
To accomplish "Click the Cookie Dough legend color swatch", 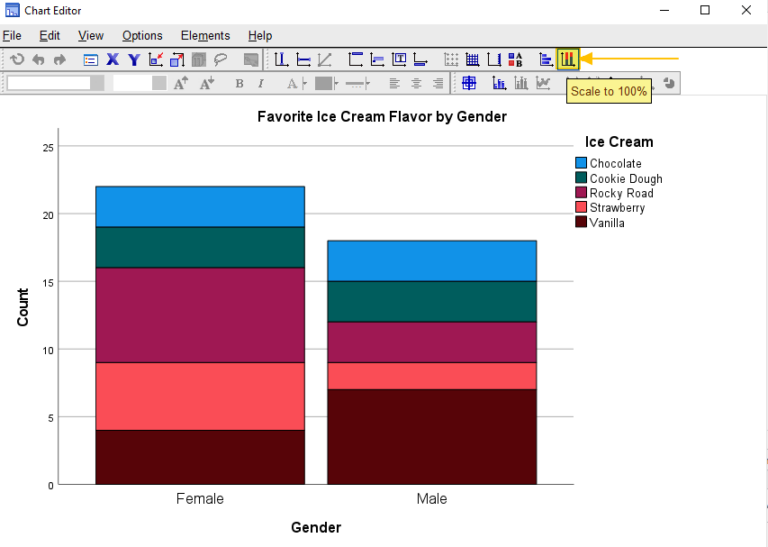I will point(581,177).
